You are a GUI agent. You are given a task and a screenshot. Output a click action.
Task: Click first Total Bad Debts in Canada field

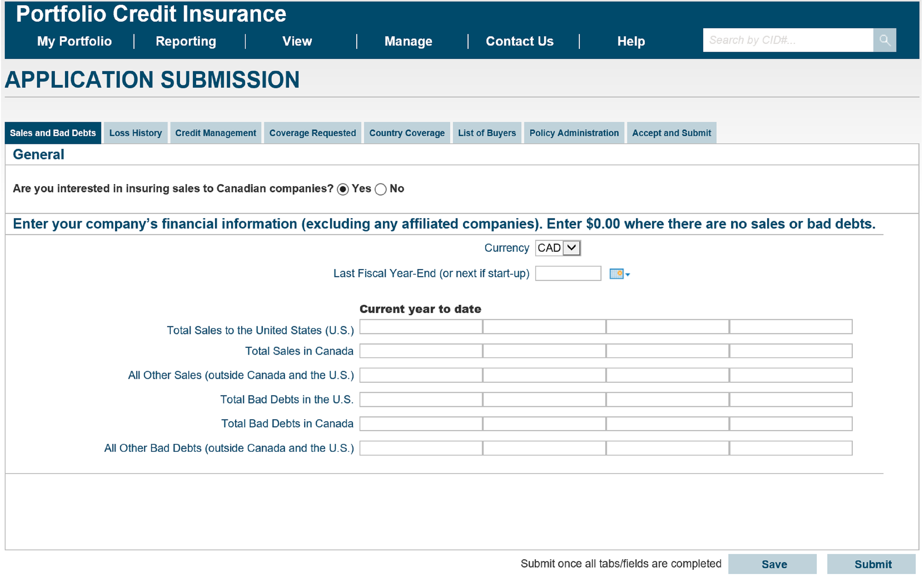coord(421,424)
